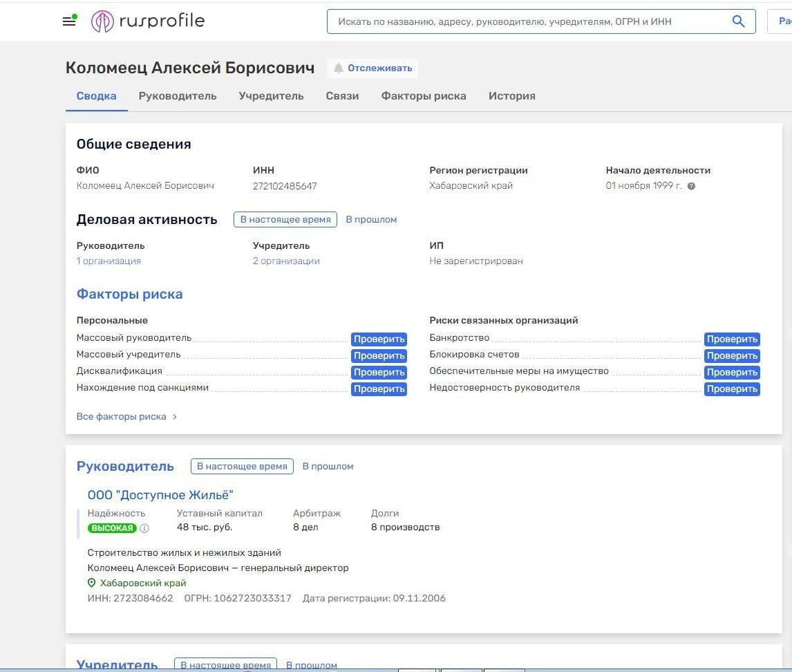
Task: Click Проверить button for Банкротство
Action: coord(732,339)
